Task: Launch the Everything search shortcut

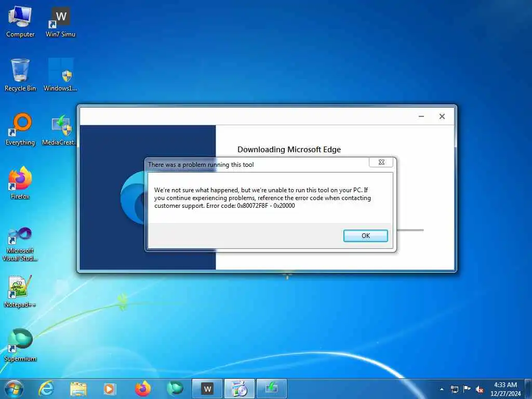Action: coord(20,129)
